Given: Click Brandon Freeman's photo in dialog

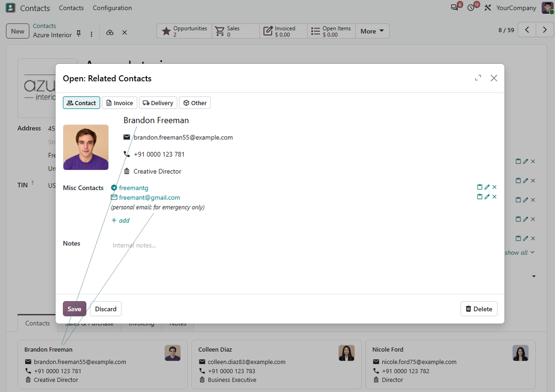Looking at the screenshot, I should [x=85, y=147].
